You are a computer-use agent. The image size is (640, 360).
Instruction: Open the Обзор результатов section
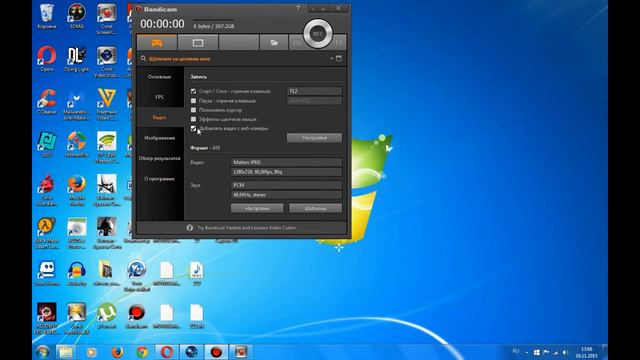tap(160, 158)
